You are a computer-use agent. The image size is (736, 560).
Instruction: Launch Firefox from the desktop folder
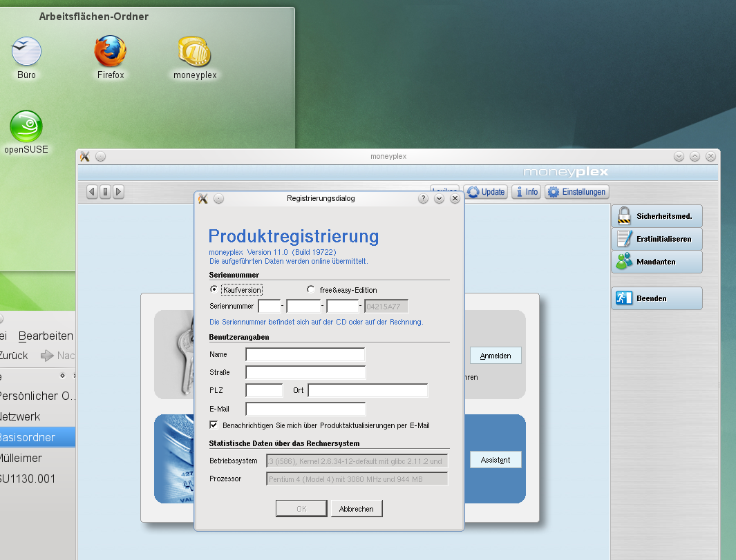click(111, 57)
